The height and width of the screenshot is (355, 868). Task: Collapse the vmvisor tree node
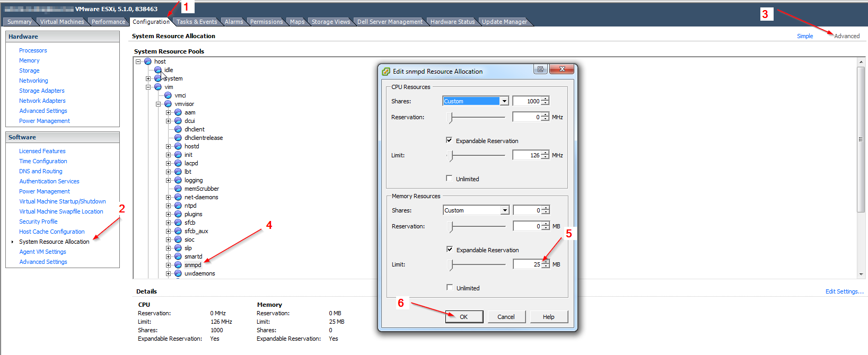coord(159,104)
